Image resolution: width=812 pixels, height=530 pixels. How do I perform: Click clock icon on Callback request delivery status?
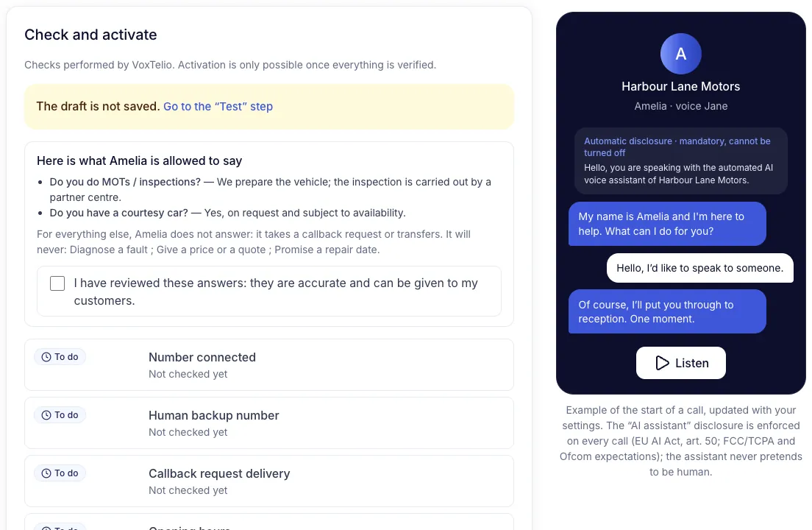46,473
